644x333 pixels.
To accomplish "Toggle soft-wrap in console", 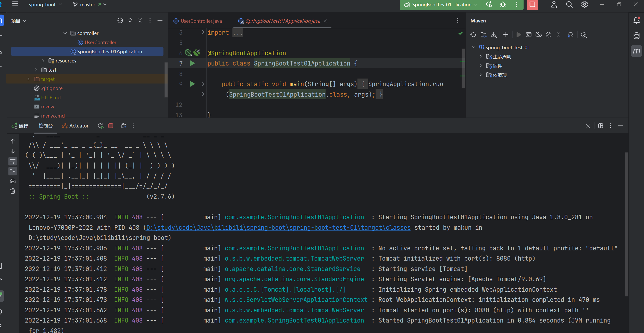I will coord(13,161).
